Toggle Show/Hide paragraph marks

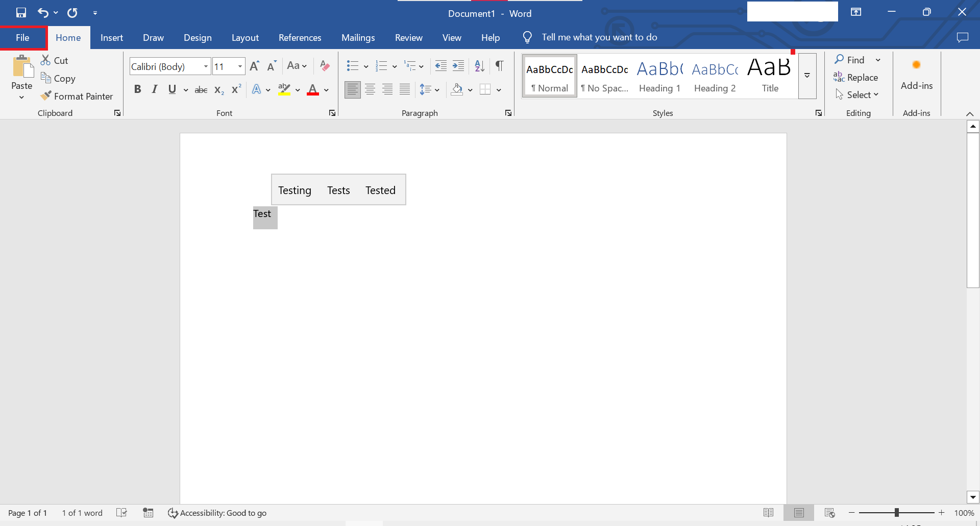pyautogui.click(x=500, y=66)
